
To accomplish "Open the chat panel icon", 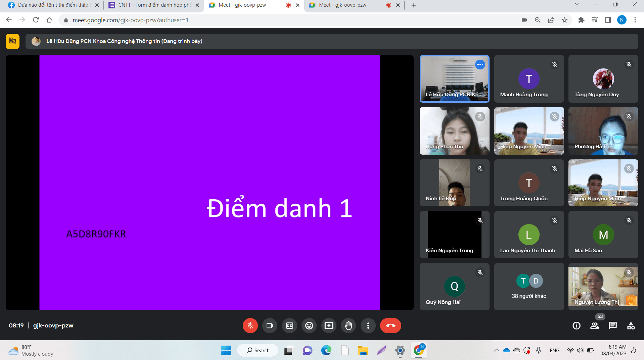I will pyautogui.click(x=613, y=325).
